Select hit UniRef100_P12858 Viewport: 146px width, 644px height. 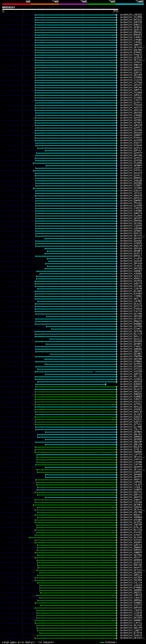click(x=131, y=17)
